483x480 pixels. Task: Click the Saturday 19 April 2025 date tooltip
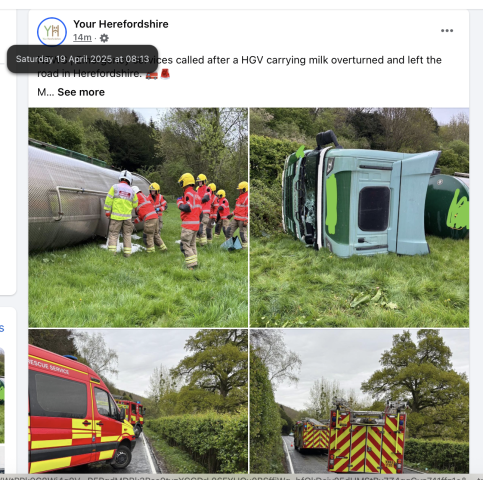[x=82, y=59]
